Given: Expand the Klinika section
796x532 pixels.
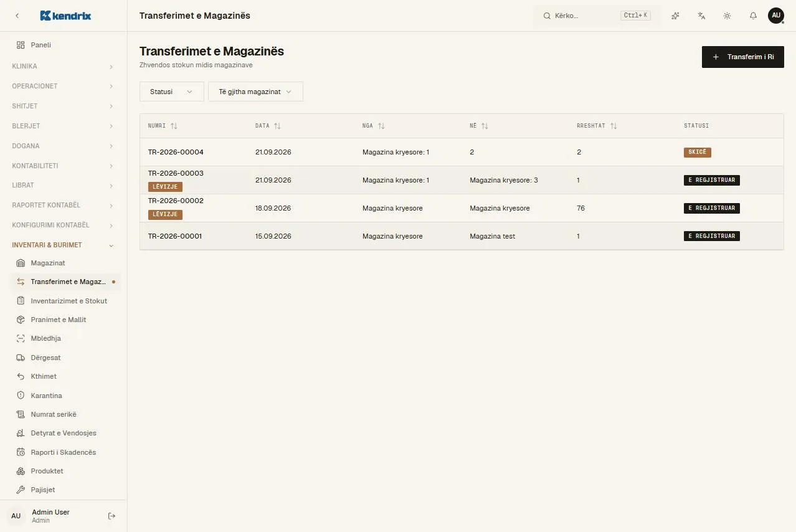Looking at the screenshot, I should pyautogui.click(x=63, y=66).
